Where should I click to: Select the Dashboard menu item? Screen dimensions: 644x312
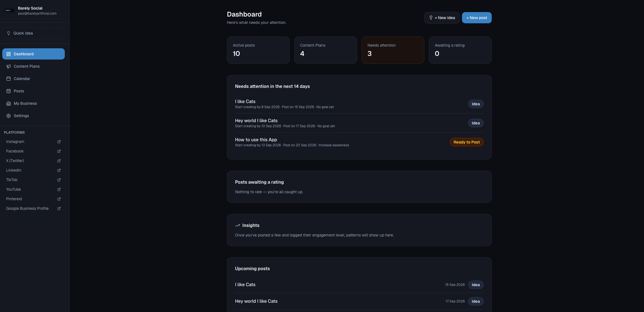(x=33, y=54)
